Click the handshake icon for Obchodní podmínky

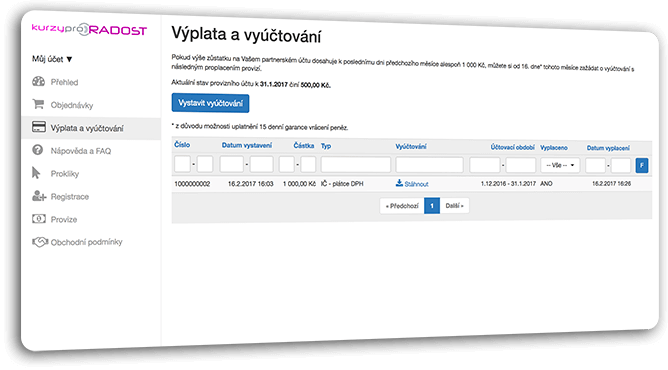click(40, 242)
